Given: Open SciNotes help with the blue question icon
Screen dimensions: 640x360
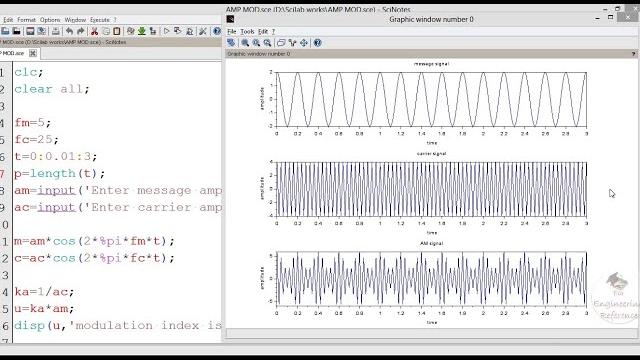Looking at the screenshot, I should (x=217, y=31).
